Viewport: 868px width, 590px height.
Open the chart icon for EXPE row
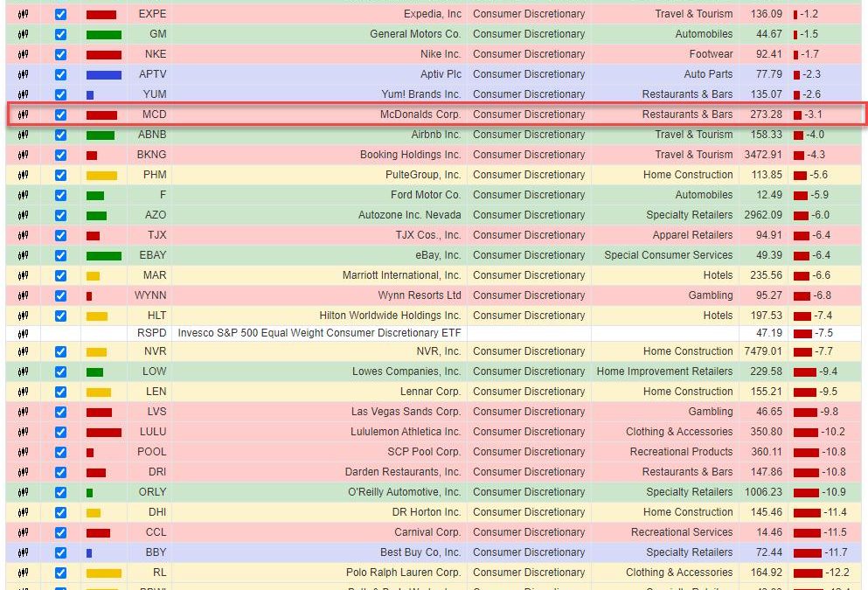click(x=23, y=14)
